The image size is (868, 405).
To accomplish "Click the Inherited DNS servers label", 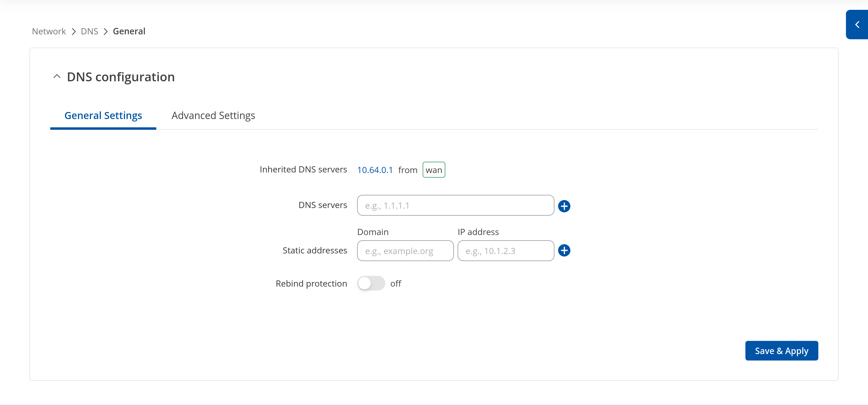I will click(303, 170).
